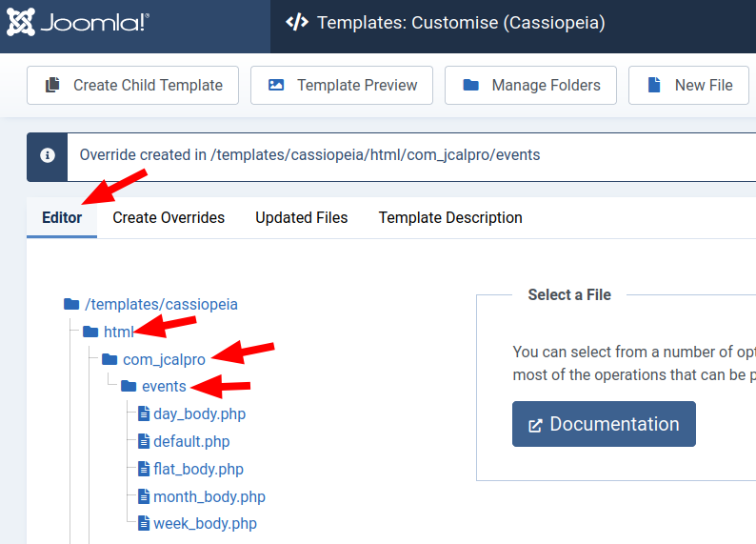Open the Updated Files tab
This screenshot has width=756, height=544.
(x=301, y=217)
